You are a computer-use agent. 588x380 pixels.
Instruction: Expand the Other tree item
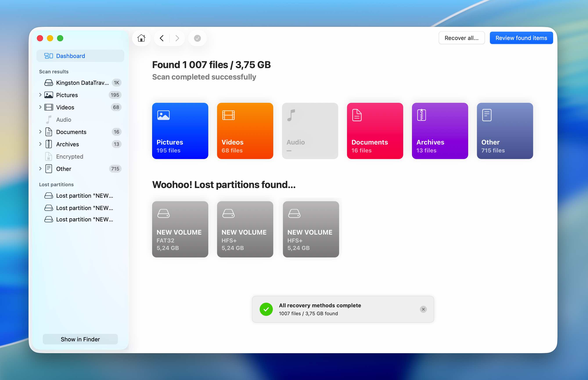(x=40, y=168)
